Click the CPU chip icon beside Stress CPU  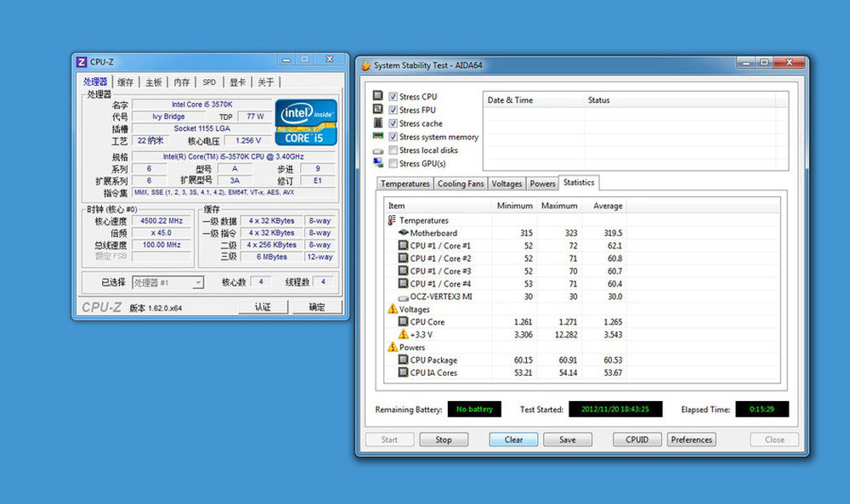(378, 96)
